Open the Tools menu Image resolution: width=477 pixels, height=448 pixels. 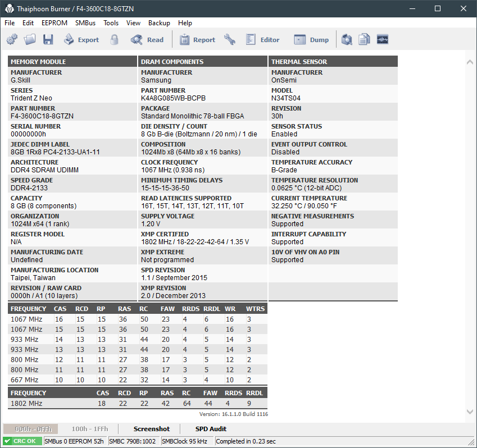click(111, 23)
